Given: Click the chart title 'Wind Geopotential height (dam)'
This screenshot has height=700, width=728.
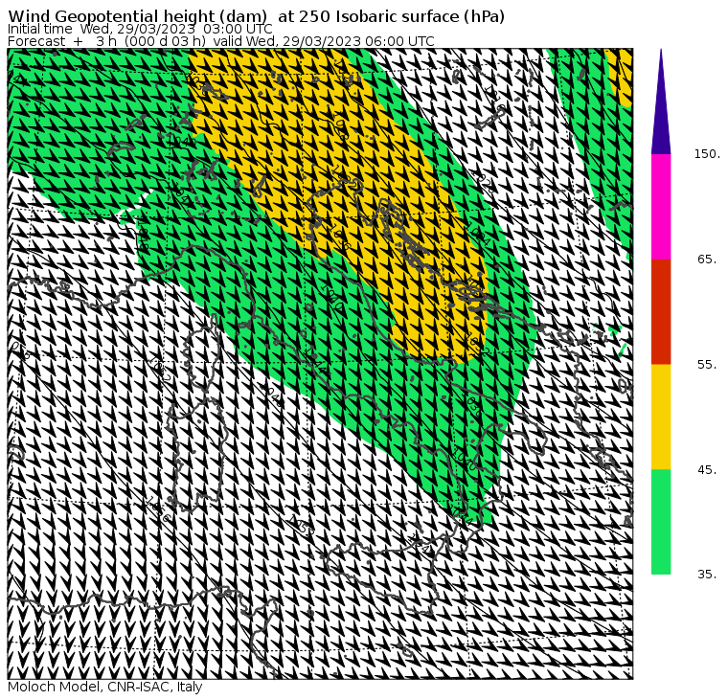Looking at the screenshot, I should pos(137,17).
